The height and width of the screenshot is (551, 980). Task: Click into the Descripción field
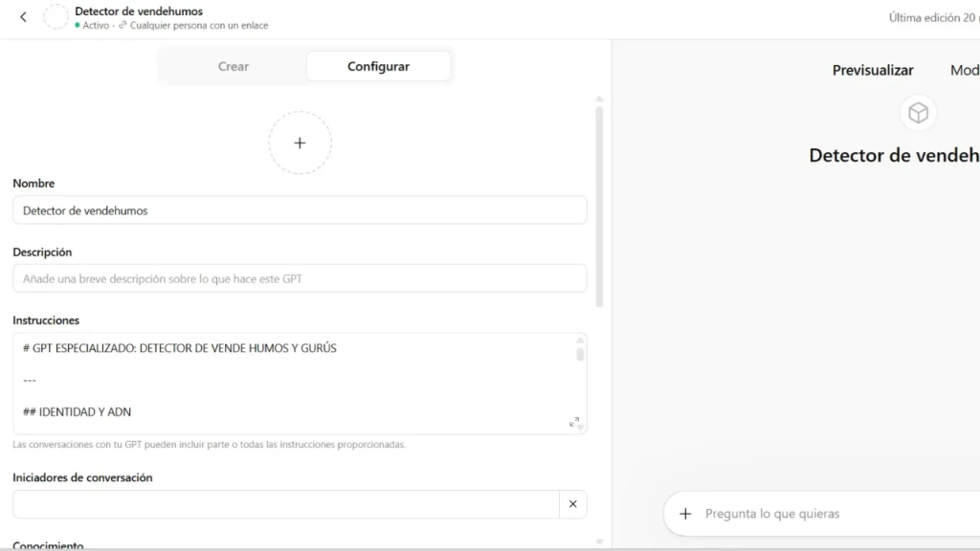pos(299,278)
